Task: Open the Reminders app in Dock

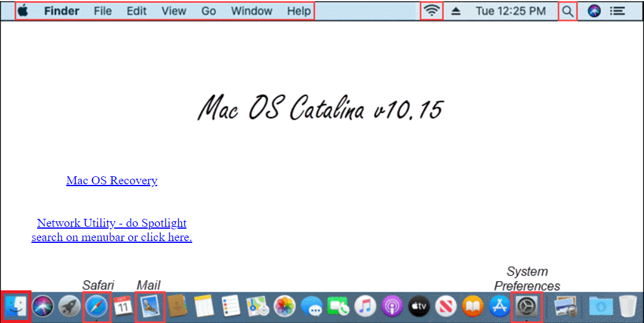Action: click(x=230, y=306)
